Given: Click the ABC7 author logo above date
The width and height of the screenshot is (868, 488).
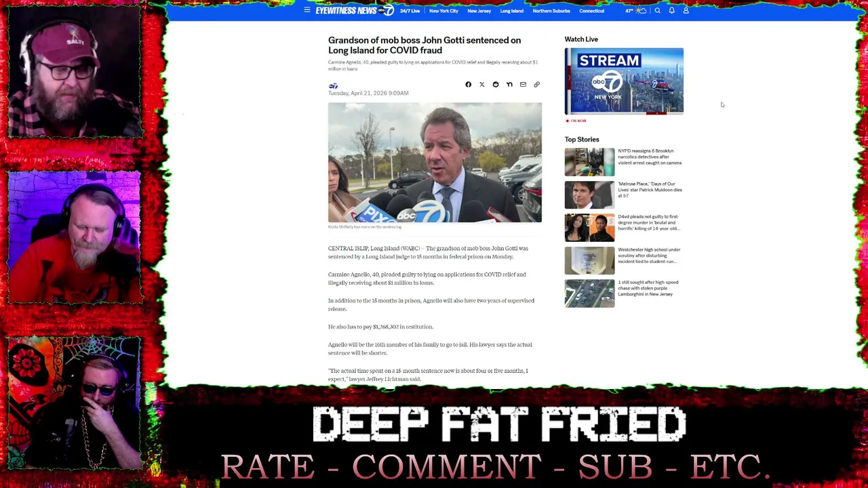Looking at the screenshot, I should [x=333, y=86].
